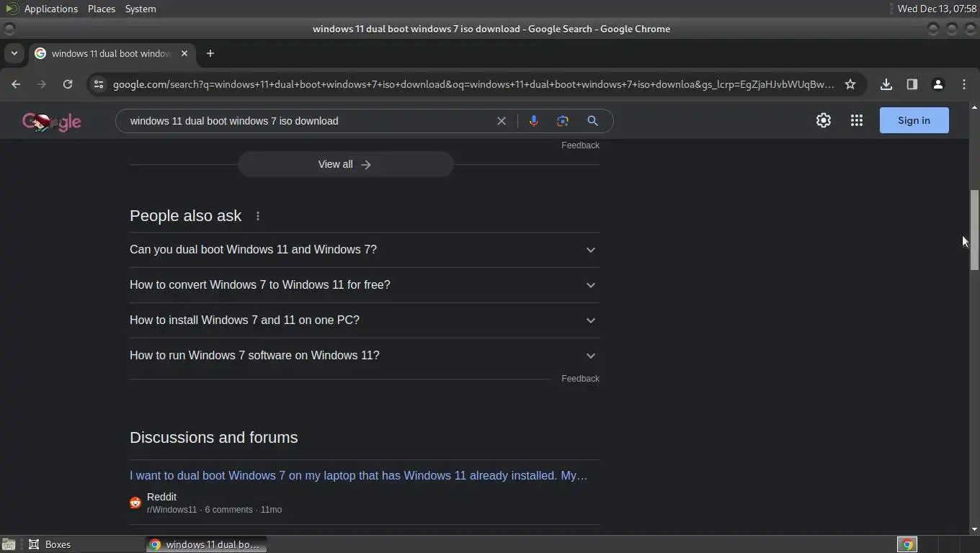
Task: Click Chrome icon in the bottom panel tray
Action: (907, 544)
